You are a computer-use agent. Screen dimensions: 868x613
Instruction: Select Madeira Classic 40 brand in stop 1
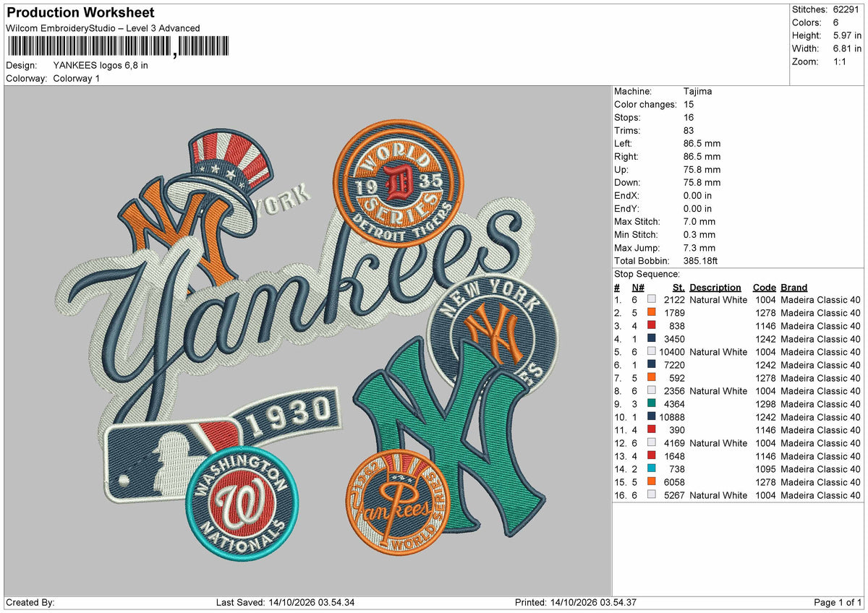click(821, 300)
